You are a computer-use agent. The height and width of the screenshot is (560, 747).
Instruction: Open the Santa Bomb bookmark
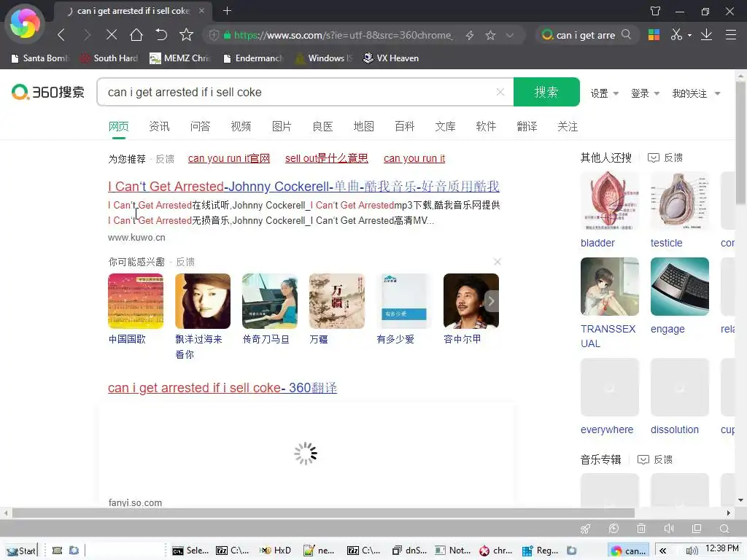coord(41,58)
